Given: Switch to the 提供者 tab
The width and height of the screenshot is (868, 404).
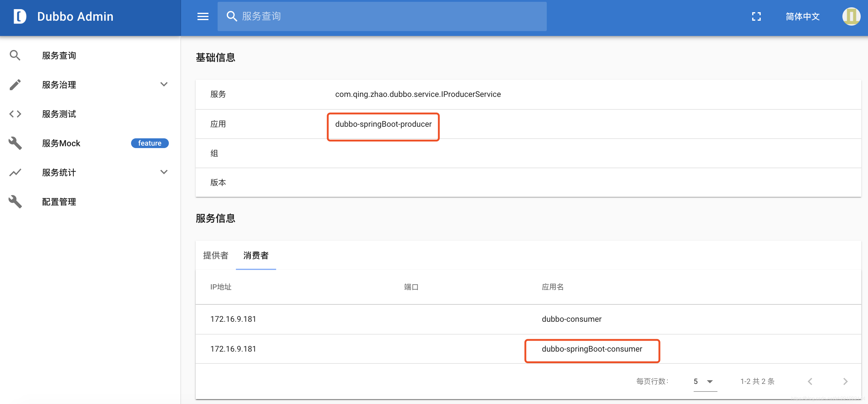Looking at the screenshot, I should [x=216, y=255].
